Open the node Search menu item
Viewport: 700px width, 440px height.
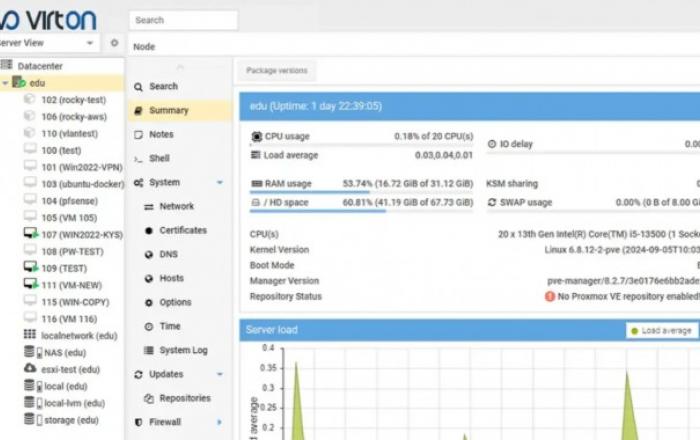[x=179, y=86]
